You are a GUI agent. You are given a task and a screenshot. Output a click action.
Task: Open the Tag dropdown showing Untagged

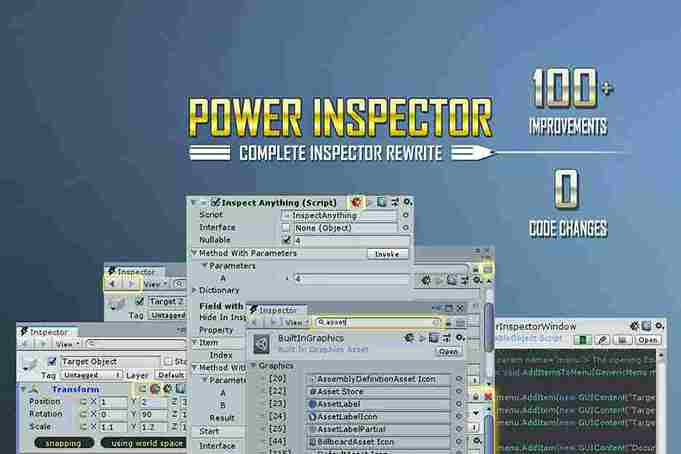coord(75,375)
